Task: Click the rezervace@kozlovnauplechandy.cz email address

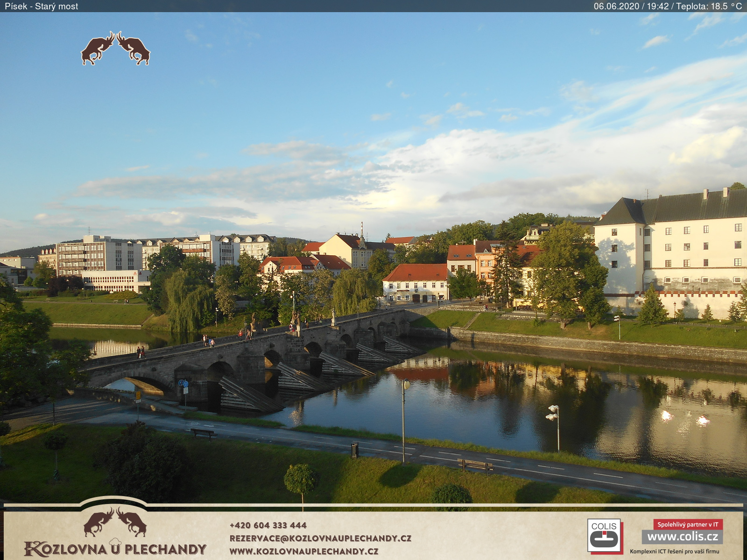Action: 320,538
